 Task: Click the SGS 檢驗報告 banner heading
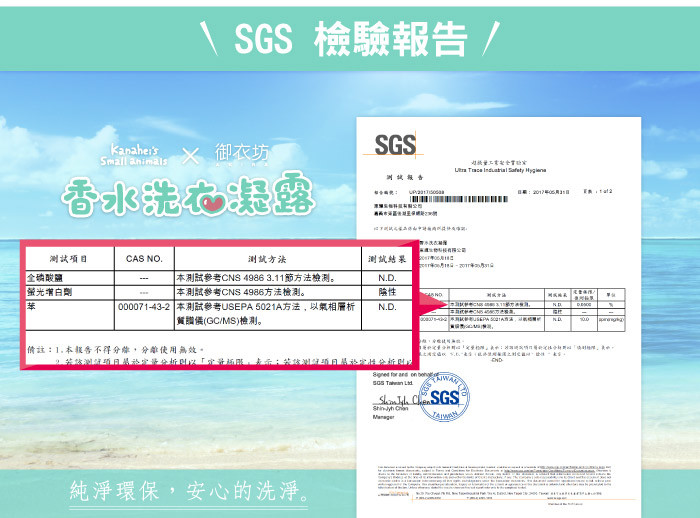click(350, 38)
